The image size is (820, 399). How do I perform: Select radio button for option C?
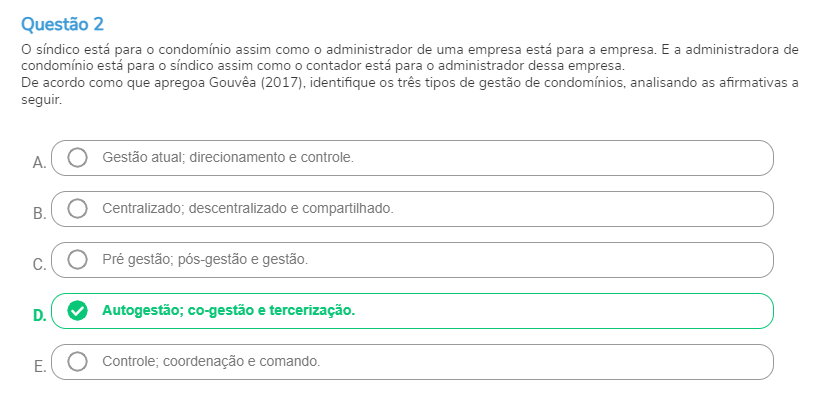click(77, 259)
